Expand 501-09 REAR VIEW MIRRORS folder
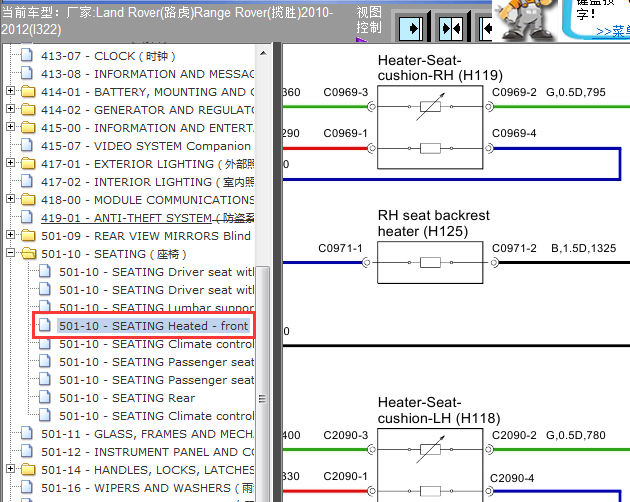This screenshot has width=630, height=502. (x=11, y=235)
